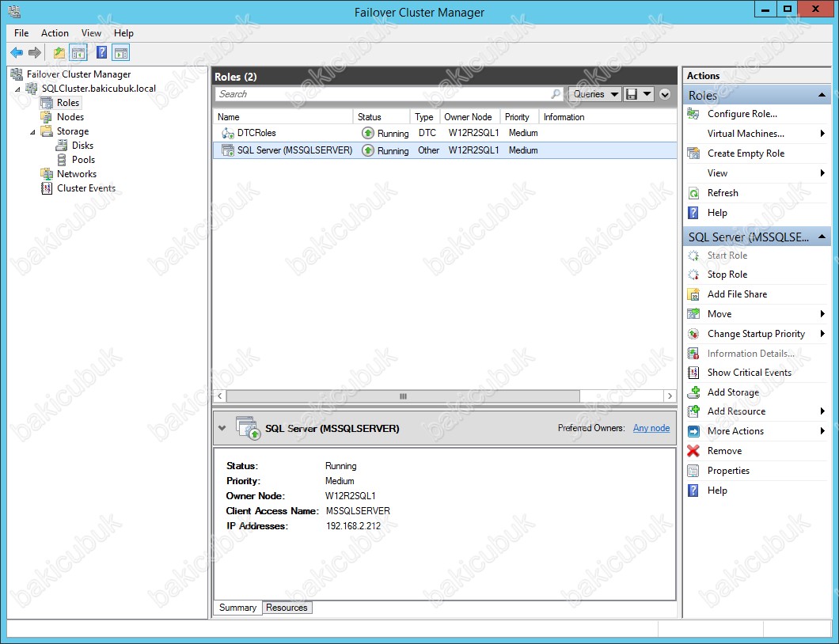
Task: Sort roles by the Name column header
Action: pos(283,117)
